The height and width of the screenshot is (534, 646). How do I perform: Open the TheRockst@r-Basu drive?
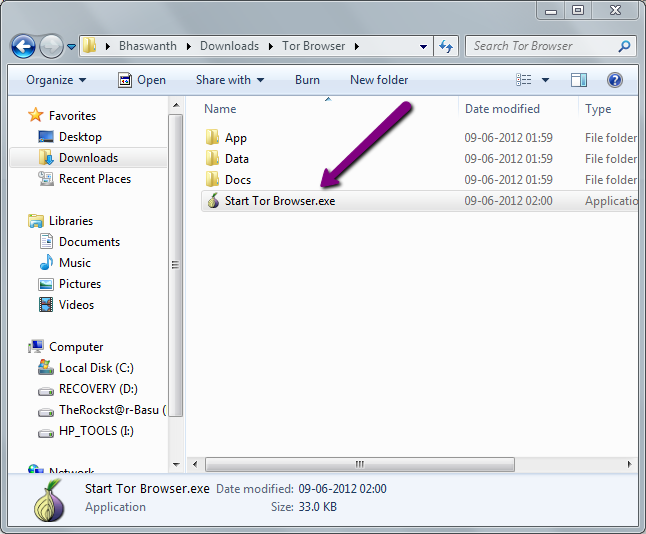(x=112, y=410)
